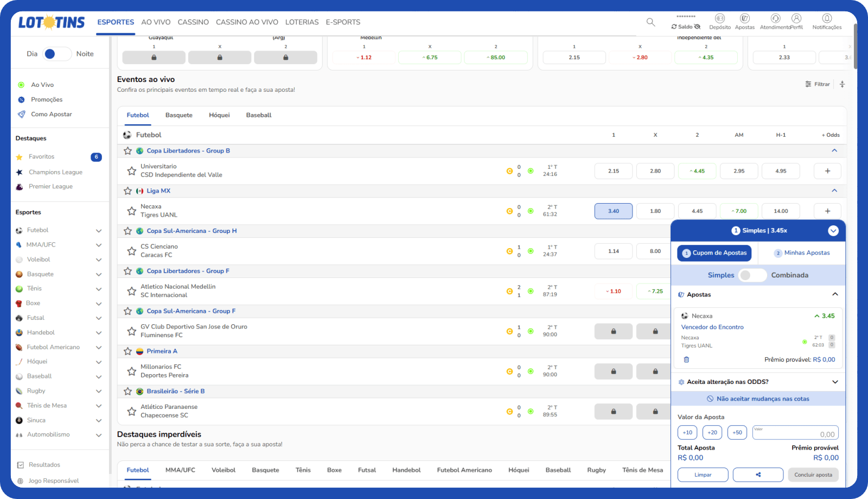868x499 pixels.
Task: Open more odds plus for Universitario
Action: tap(827, 171)
